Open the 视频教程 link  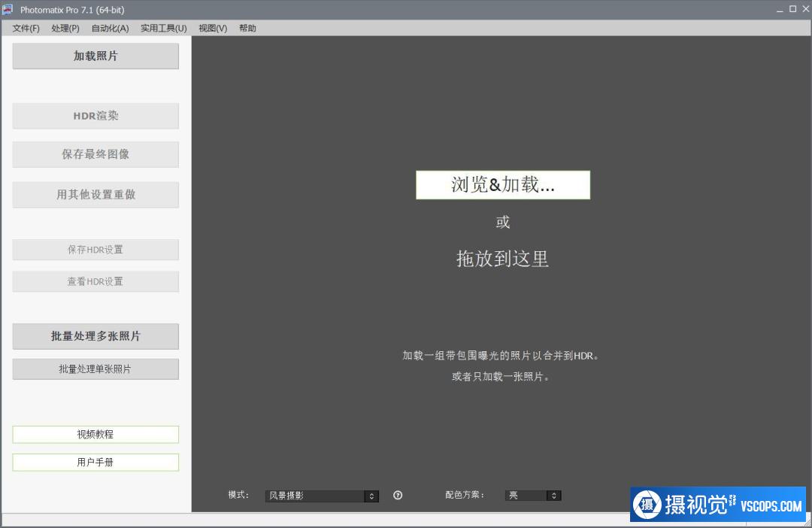tap(95, 434)
